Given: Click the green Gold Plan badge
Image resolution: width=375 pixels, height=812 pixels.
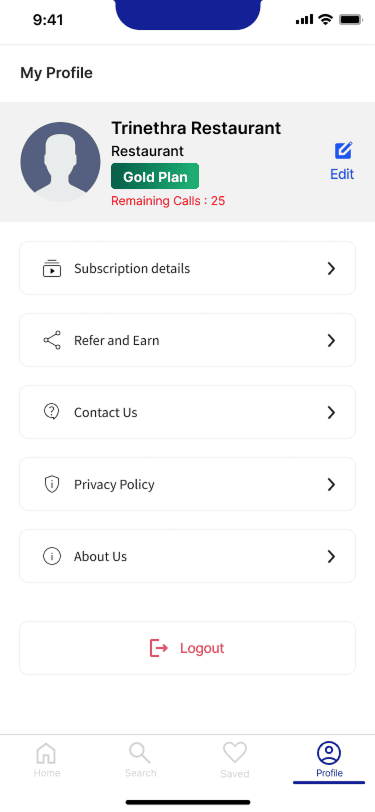Looking at the screenshot, I should (155, 176).
